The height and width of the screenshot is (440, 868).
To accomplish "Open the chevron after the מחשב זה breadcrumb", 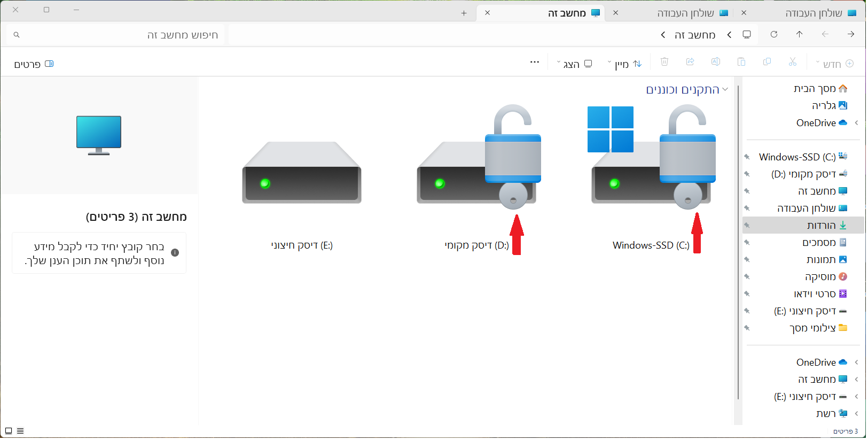I will point(663,35).
